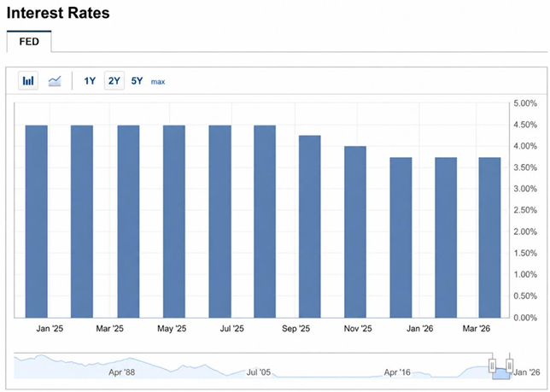Switch to the bar chart view
Image resolution: width=550 pixels, height=392 pixels.
[28, 81]
